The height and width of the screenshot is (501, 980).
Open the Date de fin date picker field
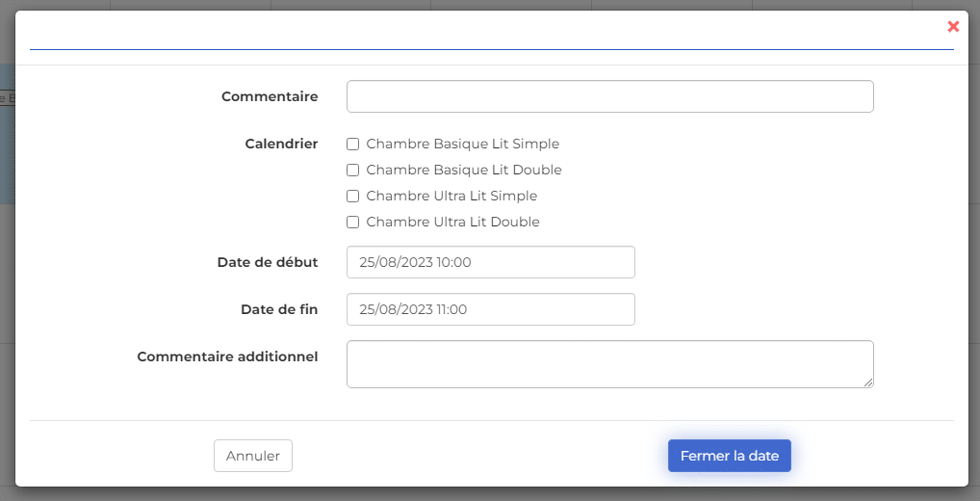pos(491,309)
